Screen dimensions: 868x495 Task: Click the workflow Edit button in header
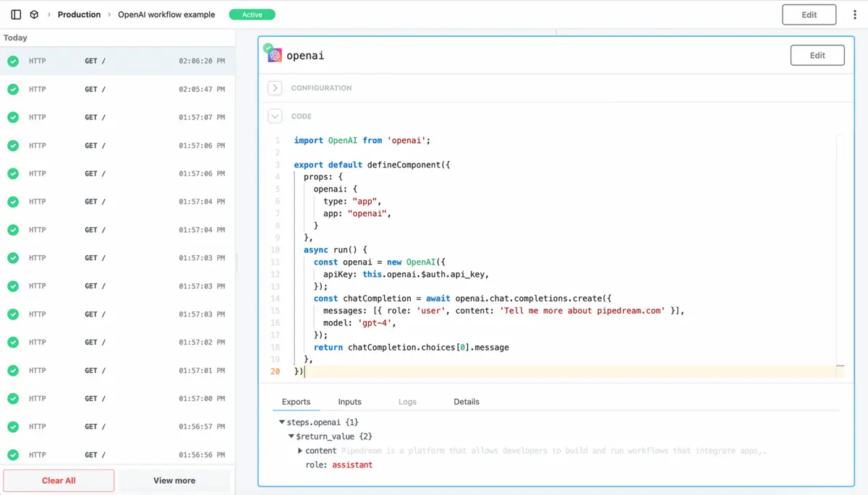[x=809, y=14]
